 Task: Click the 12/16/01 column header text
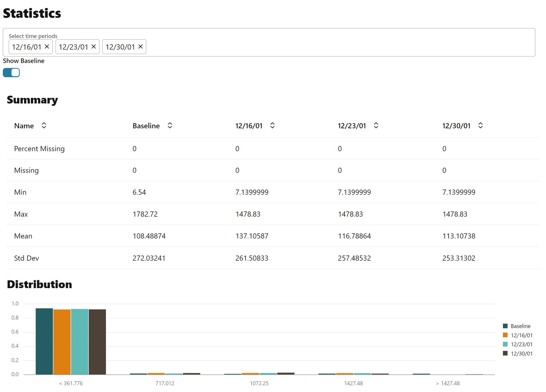point(249,126)
